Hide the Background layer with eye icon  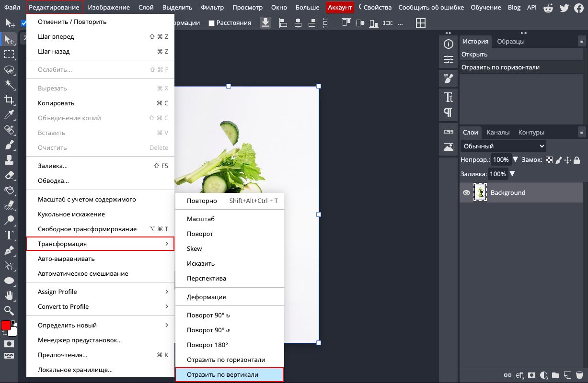click(x=466, y=192)
